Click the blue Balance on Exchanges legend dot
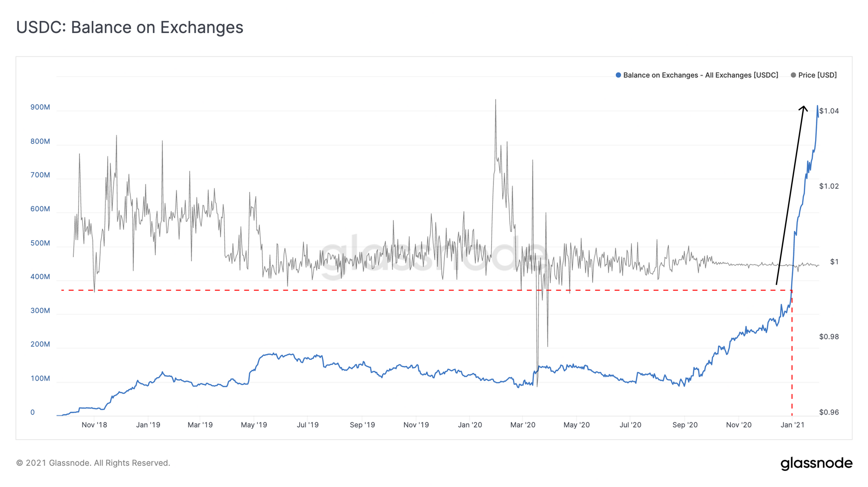This screenshot has height=487, width=868. (x=618, y=75)
